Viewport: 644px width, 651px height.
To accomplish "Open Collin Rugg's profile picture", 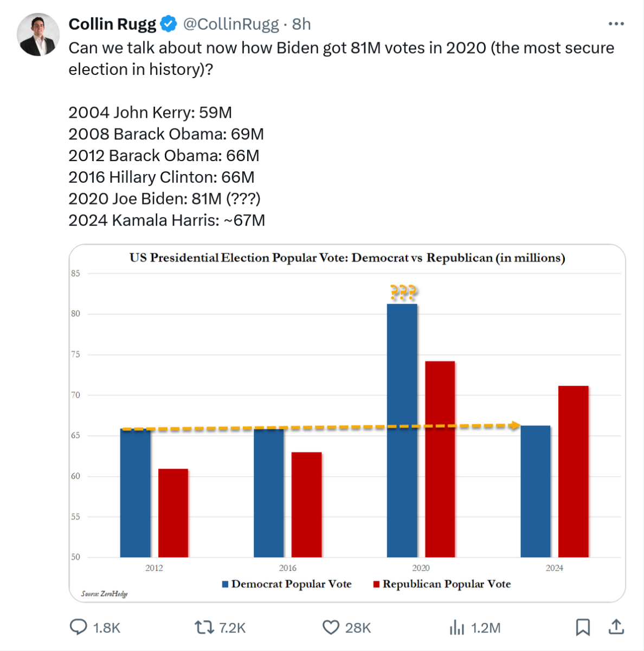I will coord(38,35).
